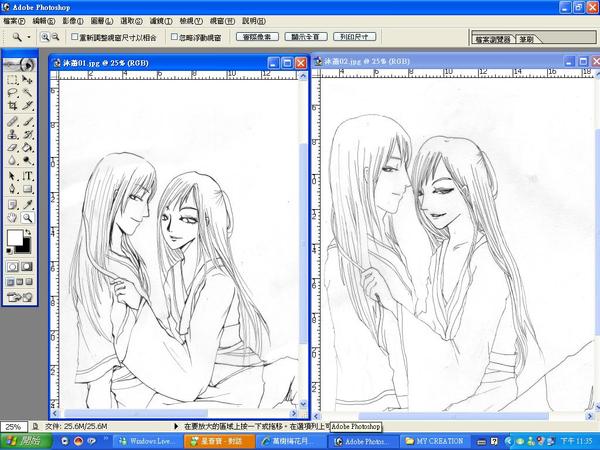This screenshot has height=450, width=600.
Task: Select standard screen mode
Action: pyautogui.click(x=10, y=282)
